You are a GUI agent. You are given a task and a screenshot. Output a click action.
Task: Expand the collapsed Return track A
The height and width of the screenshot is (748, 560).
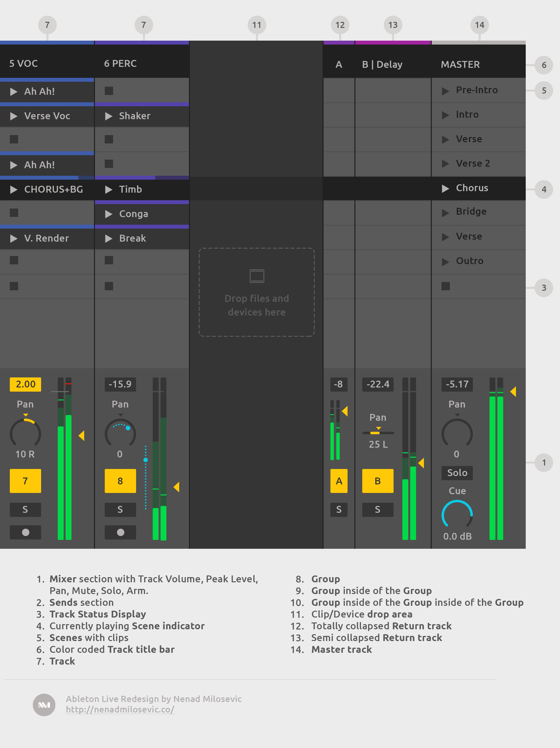[338, 64]
